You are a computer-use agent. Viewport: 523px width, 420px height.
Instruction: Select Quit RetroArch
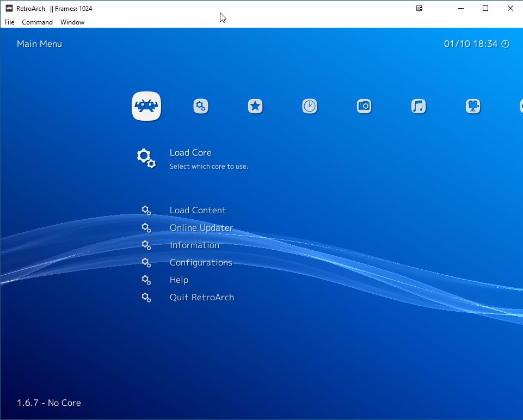coord(202,297)
